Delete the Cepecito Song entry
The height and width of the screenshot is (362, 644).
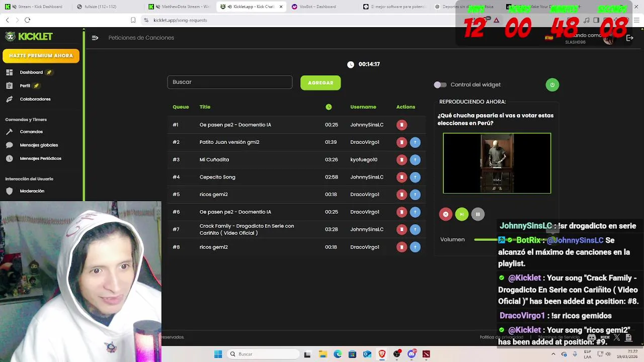pyautogui.click(x=401, y=177)
